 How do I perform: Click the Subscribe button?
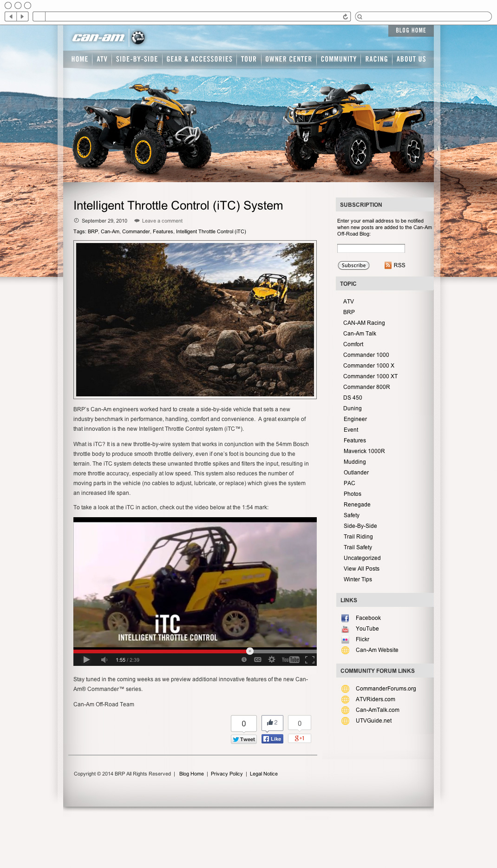[353, 265]
